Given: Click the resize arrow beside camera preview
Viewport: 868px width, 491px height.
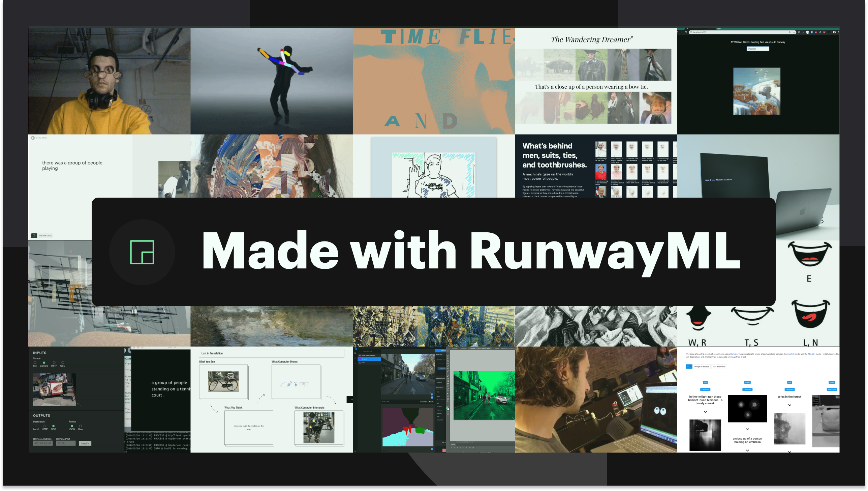Looking at the screenshot, I should point(79,405).
